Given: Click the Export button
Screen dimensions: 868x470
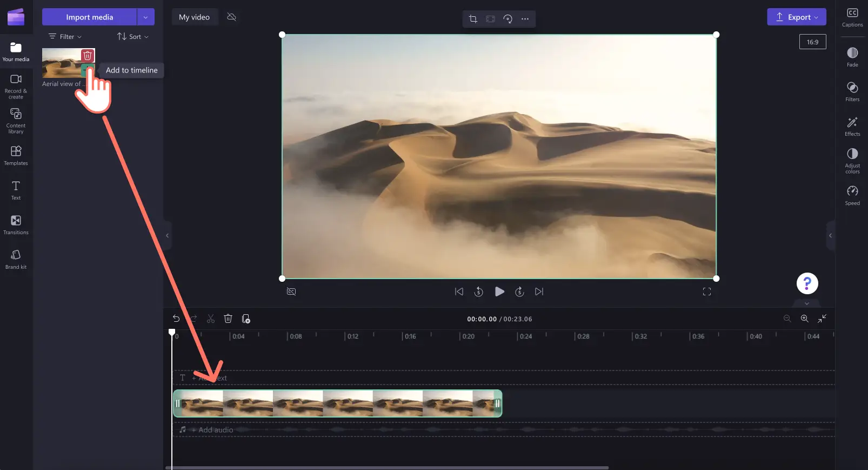Looking at the screenshot, I should tap(796, 17).
